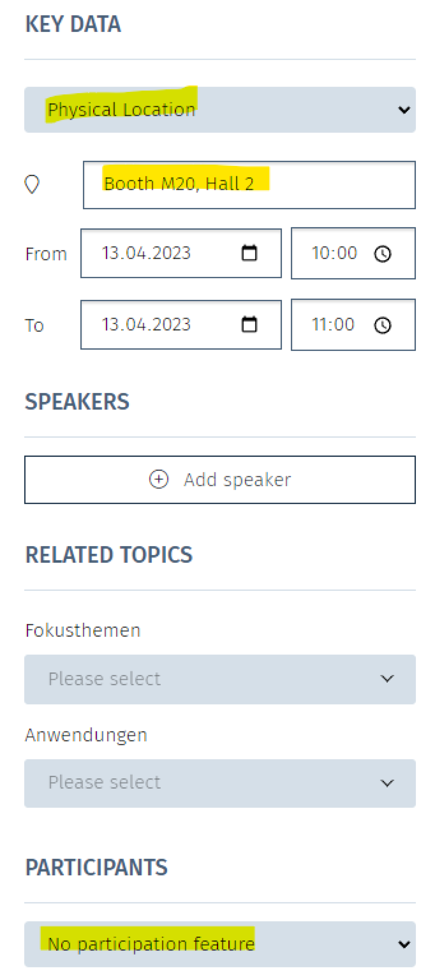Click the To date field 13.04.2023
Viewport: 435px width, 980px height.
(181, 325)
